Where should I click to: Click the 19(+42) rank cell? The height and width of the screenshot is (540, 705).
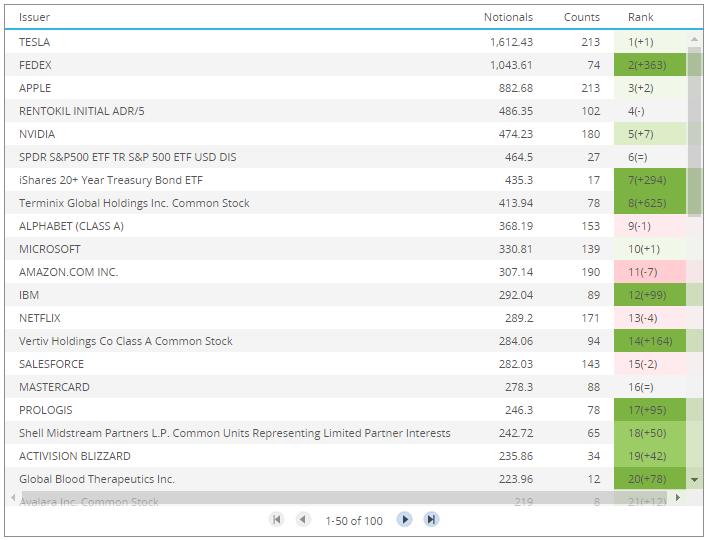click(650, 456)
